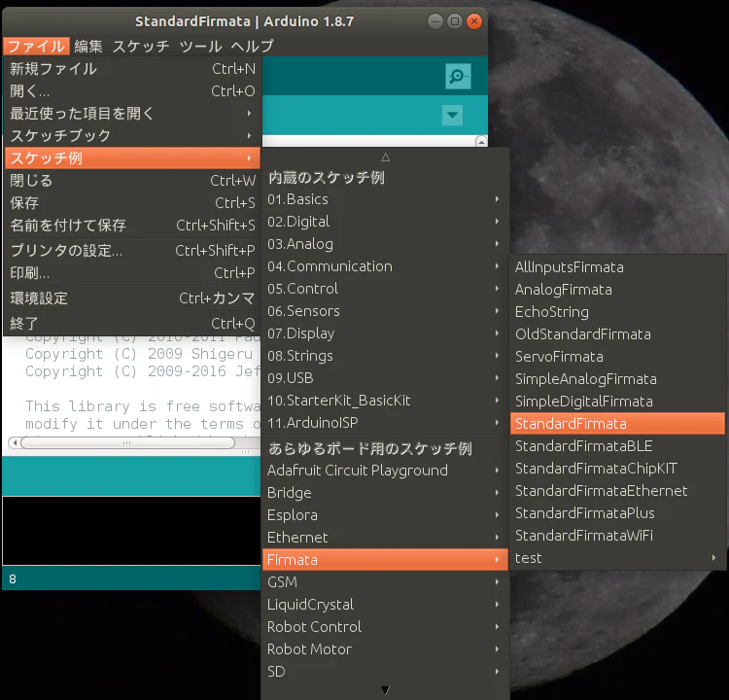729x700 pixels.
Task: Open the 編集 menu
Action: pyautogui.click(x=88, y=46)
